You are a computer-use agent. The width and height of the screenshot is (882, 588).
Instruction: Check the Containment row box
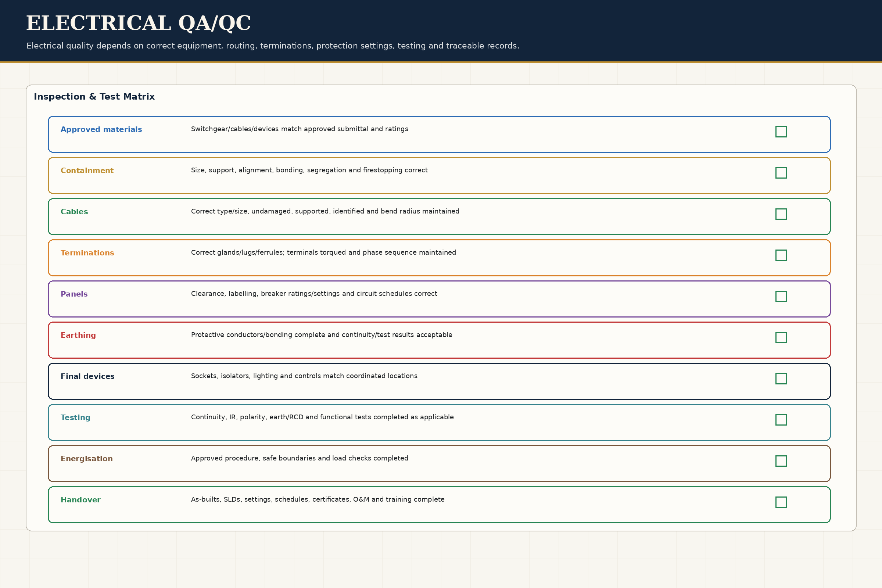[781, 173]
